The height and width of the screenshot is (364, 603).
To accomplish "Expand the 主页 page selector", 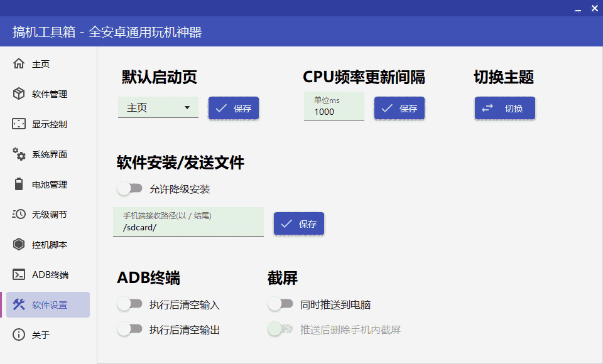I will (x=158, y=107).
